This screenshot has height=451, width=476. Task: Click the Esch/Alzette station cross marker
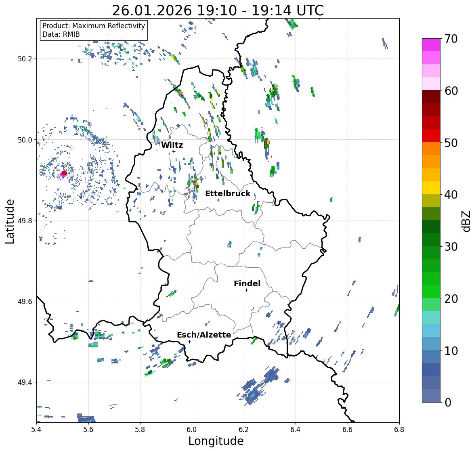point(189,342)
